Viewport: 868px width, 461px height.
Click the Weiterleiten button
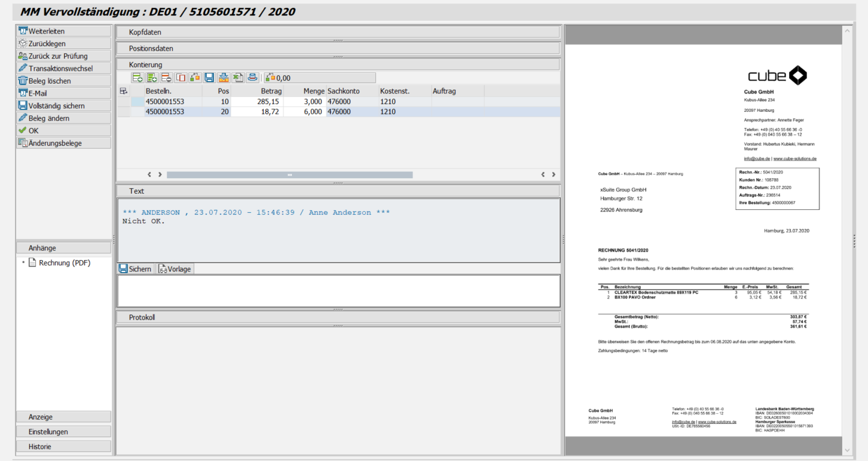click(x=63, y=30)
